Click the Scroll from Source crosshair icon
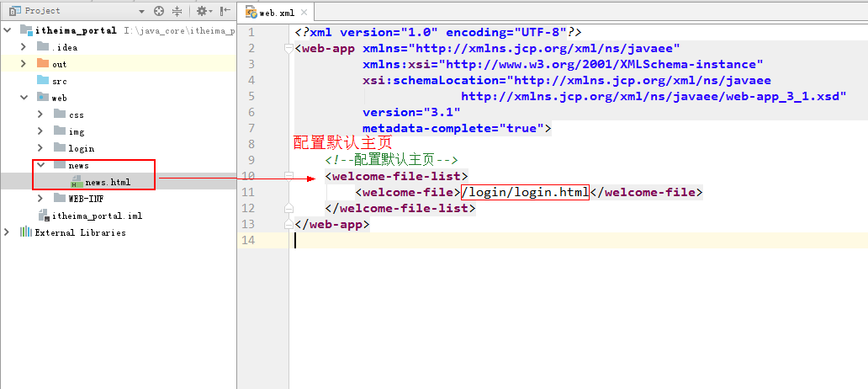Image resolution: width=868 pixels, height=389 pixels. coord(160,11)
